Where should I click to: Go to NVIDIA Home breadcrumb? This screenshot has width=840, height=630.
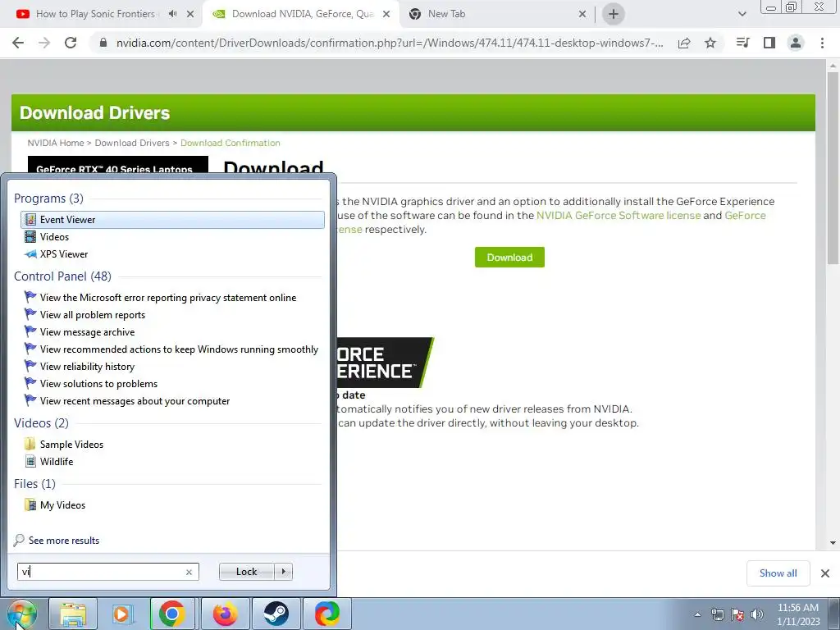[x=56, y=143]
